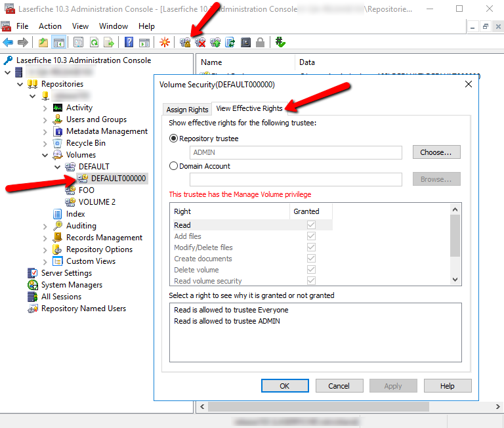Viewport: 504px width, 428px height.
Task: Click the Choose... button
Action: tap(436, 152)
